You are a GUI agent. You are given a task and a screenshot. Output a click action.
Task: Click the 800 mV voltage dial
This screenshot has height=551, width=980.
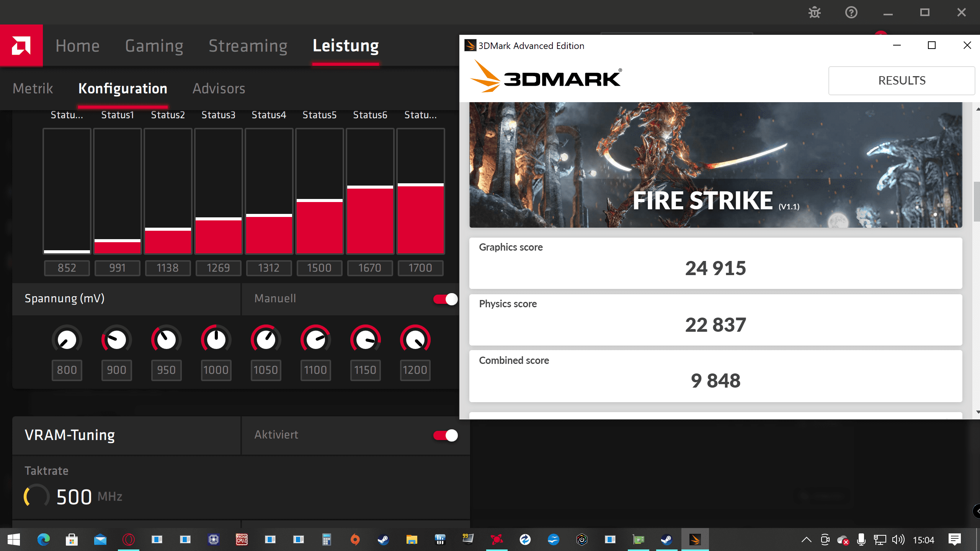[x=67, y=339]
